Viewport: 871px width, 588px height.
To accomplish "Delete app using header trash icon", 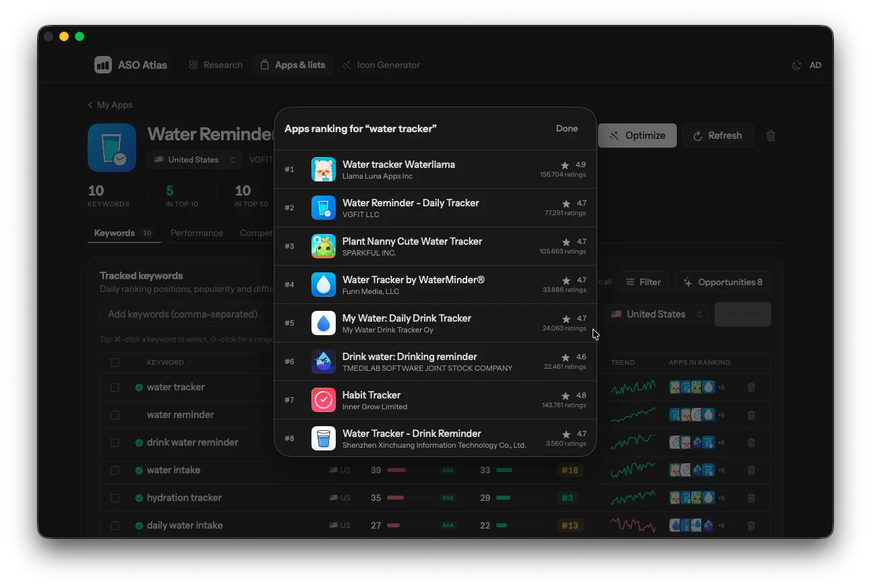I will click(771, 136).
